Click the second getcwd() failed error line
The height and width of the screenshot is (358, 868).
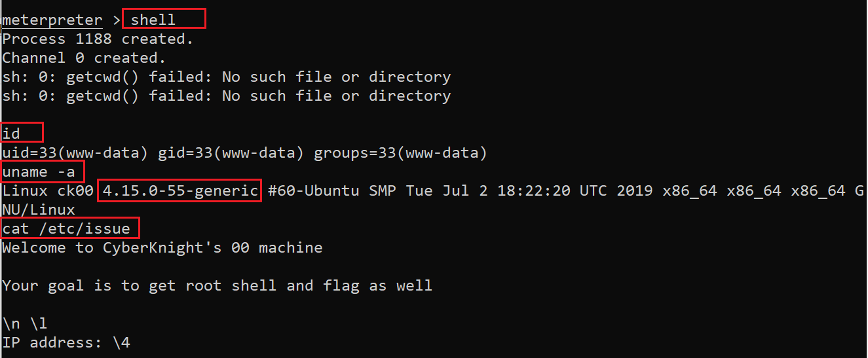pyautogui.click(x=226, y=96)
